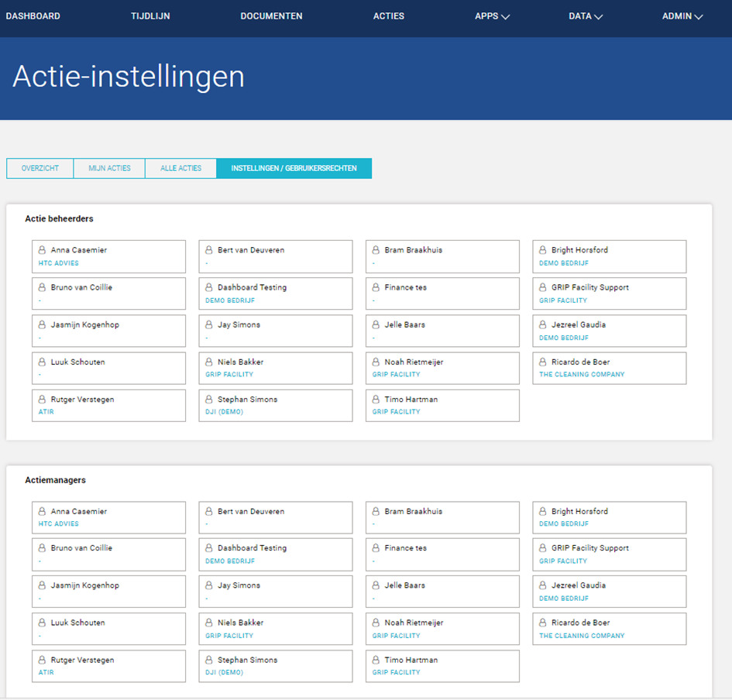Switch to the MIJN ACTIES tab

pyautogui.click(x=110, y=169)
